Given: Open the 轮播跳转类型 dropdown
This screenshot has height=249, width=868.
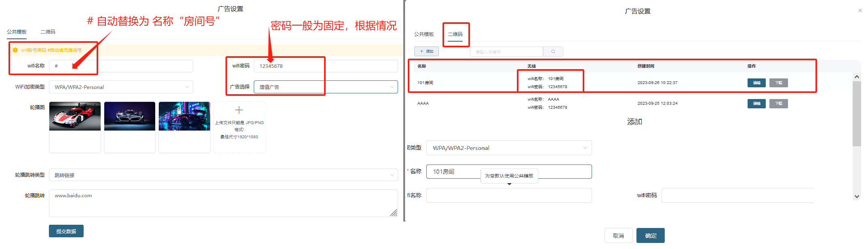Looking at the screenshot, I should pyautogui.click(x=223, y=175).
